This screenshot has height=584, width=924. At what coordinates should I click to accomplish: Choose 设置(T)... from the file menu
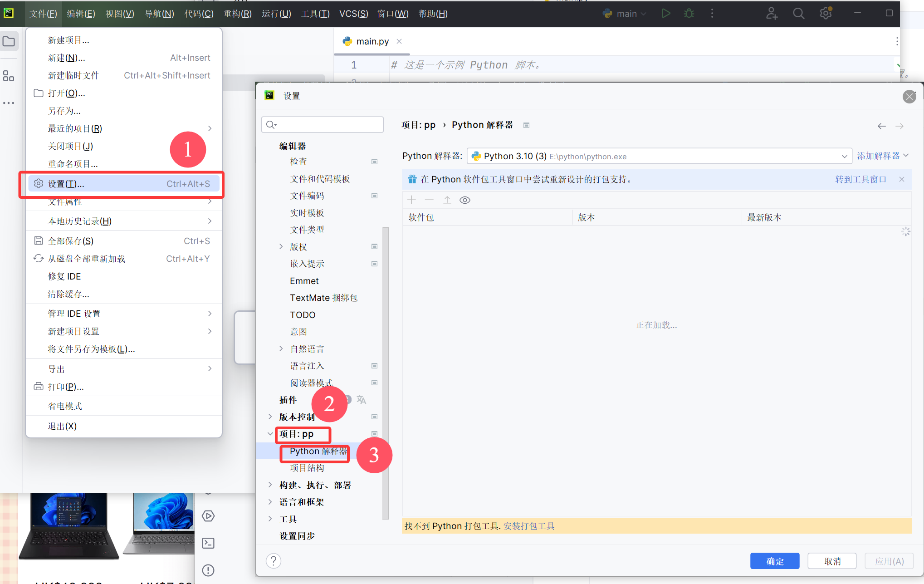(123, 183)
